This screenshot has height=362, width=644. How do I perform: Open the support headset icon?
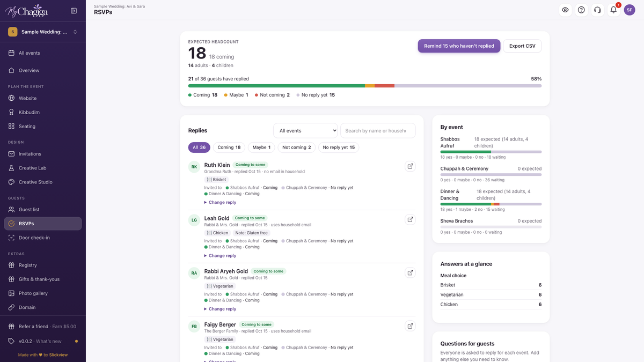click(x=597, y=10)
